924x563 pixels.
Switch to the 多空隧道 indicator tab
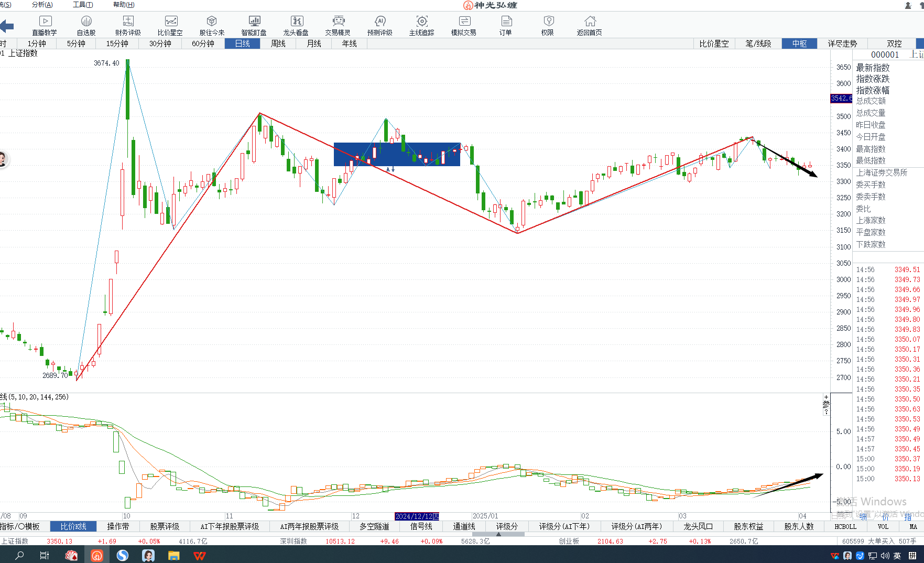[374, 526]
